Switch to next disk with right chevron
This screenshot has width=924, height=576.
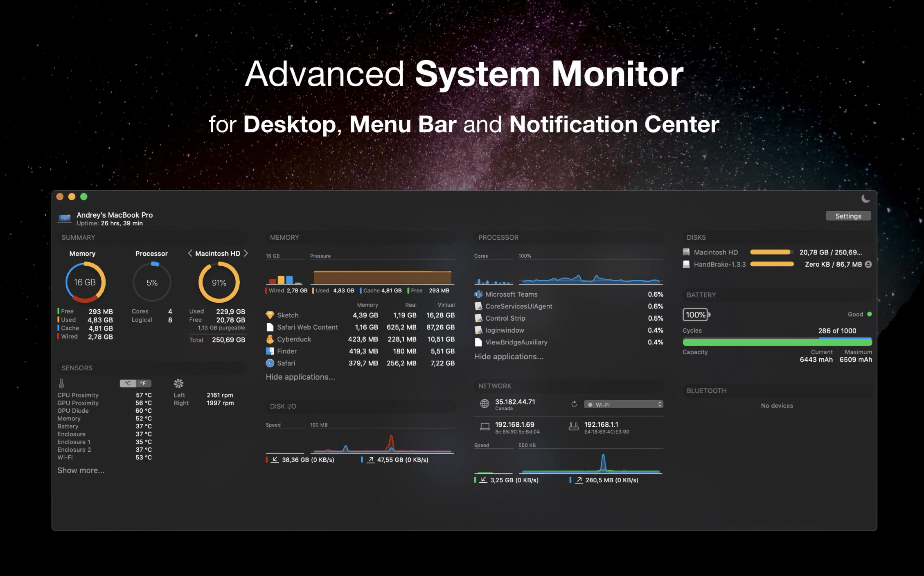[246, 253]
